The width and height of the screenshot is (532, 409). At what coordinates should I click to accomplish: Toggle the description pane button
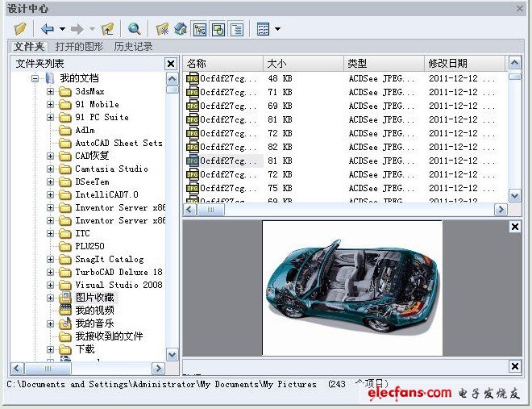coord(236,29)
